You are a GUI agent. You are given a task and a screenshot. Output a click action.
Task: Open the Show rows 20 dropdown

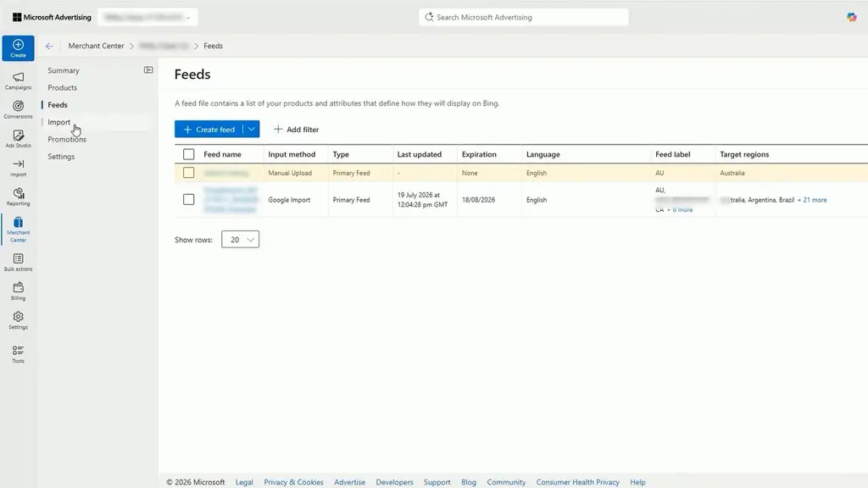click(x=240, y=240)
